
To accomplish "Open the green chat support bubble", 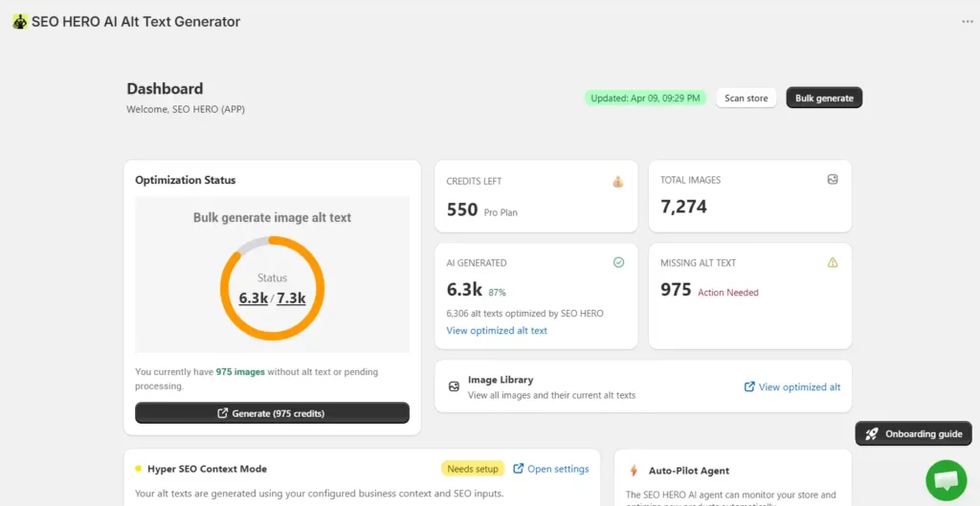I will [947, 480].
